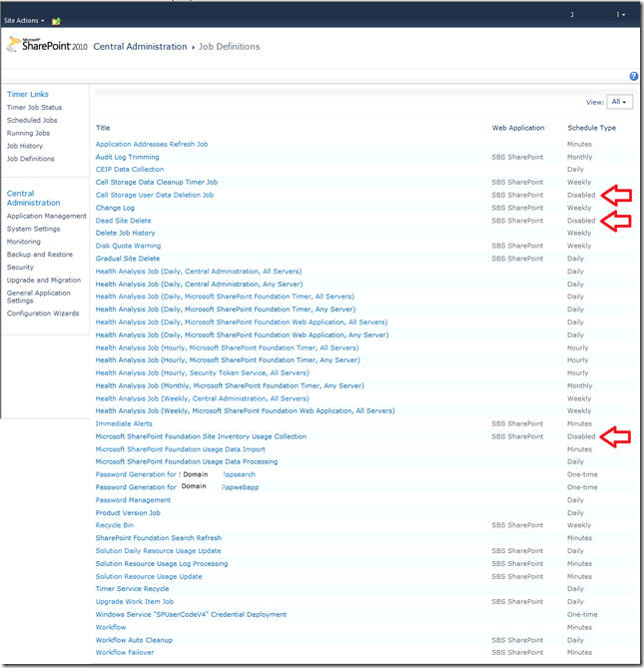Open Application Addresses Refresh Job

(152, 144)
